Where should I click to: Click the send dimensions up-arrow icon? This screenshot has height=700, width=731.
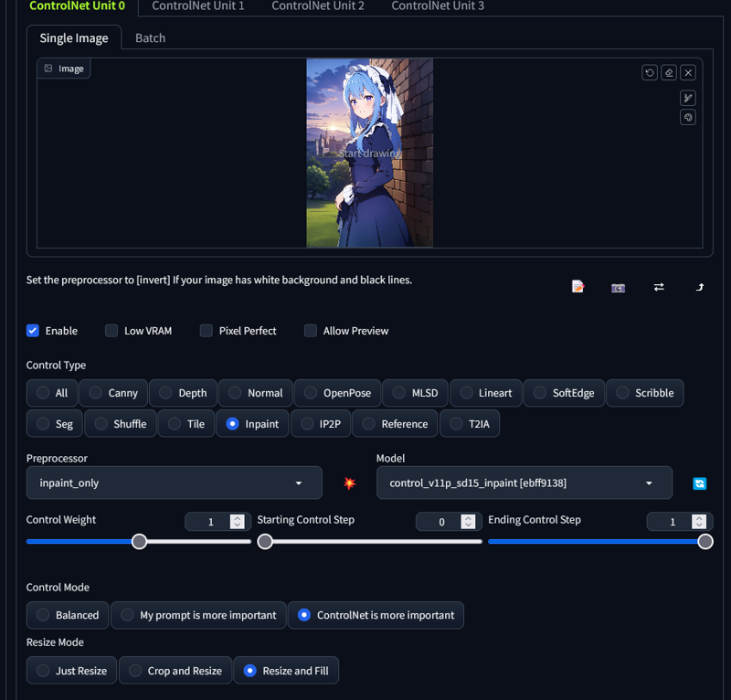pos(699,287)
